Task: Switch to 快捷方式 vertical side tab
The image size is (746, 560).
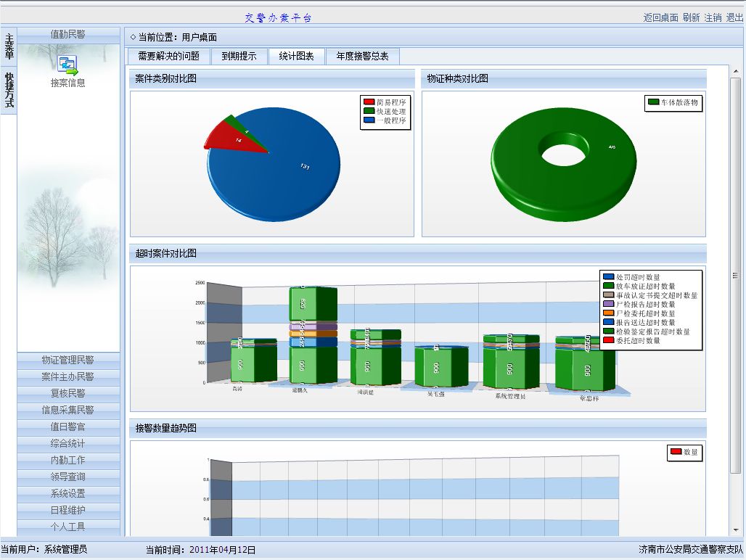Action: coord(9,90)
